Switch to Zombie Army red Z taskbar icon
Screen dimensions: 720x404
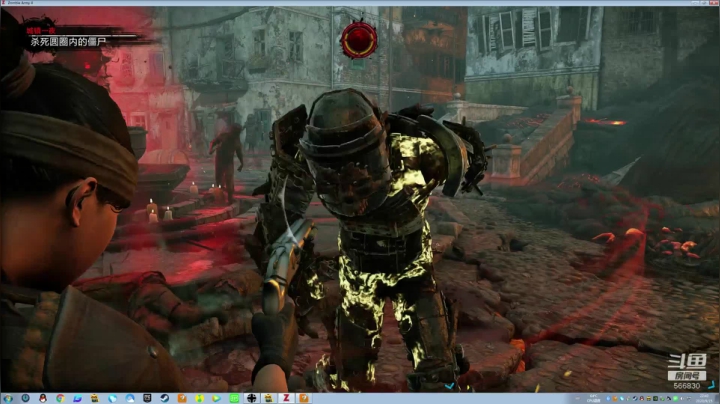pos(286,398)
